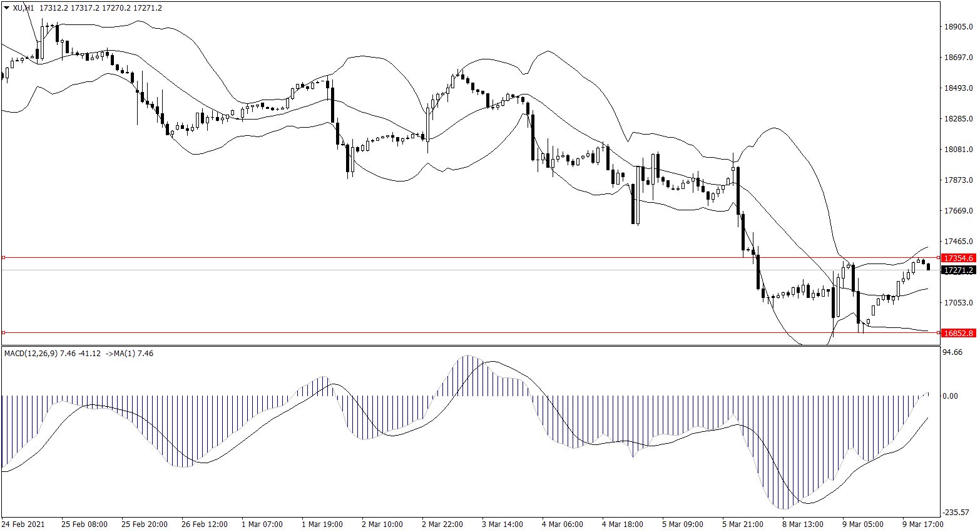Screen dimensions: 980x532
Task: Click the -235.57 MACD scale value
Action: coord(957,513)
